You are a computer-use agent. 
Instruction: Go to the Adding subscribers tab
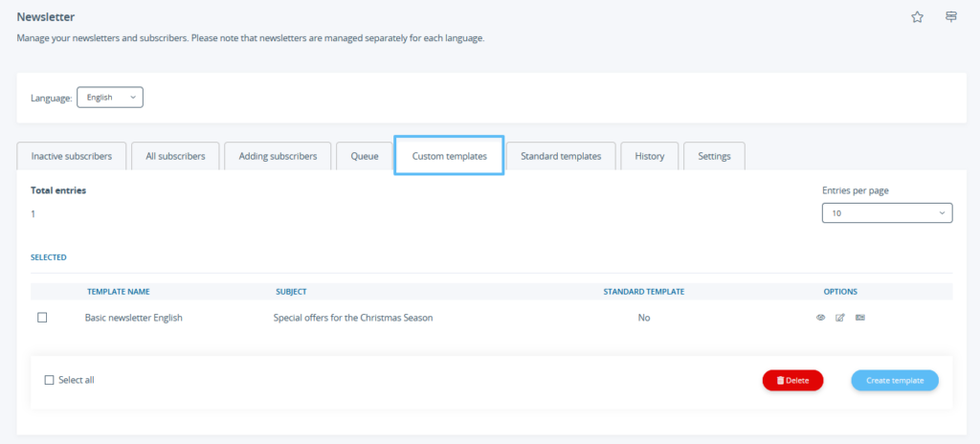[x=278, y=156]
